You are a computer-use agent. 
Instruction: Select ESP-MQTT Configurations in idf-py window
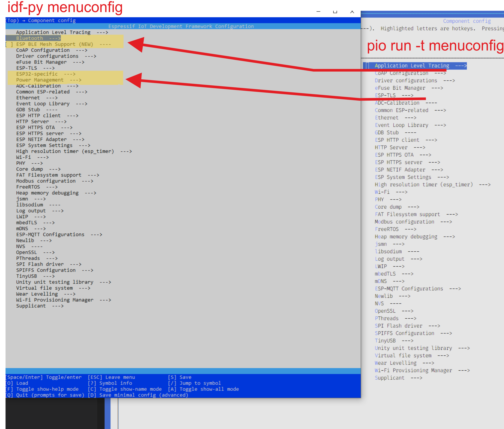(x=59, y=235)
